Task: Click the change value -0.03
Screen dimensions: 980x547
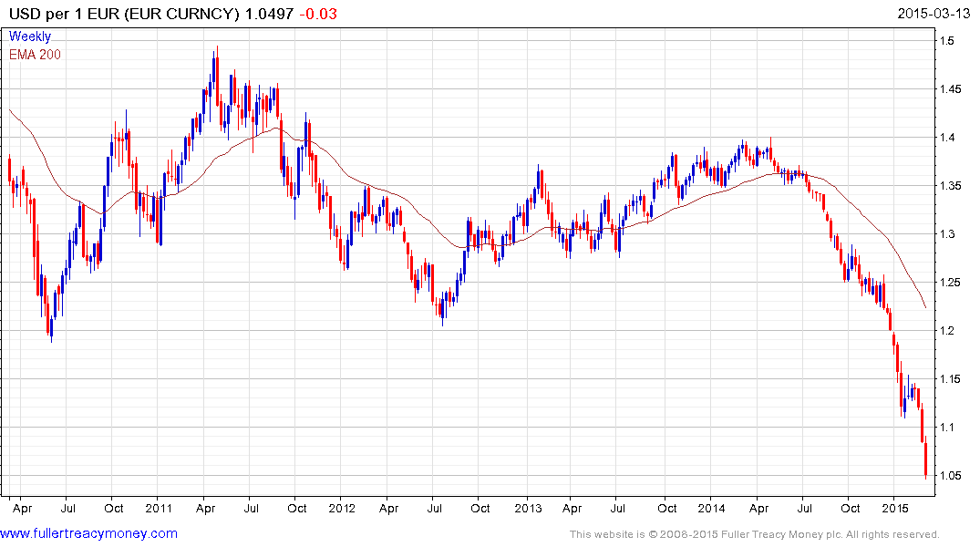Action: [318, 14]
